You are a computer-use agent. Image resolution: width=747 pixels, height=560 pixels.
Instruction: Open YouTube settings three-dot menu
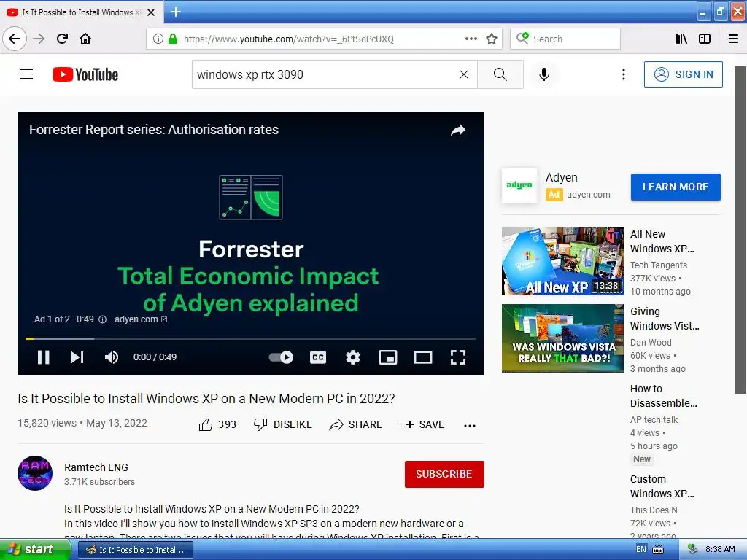coord(623,74)
